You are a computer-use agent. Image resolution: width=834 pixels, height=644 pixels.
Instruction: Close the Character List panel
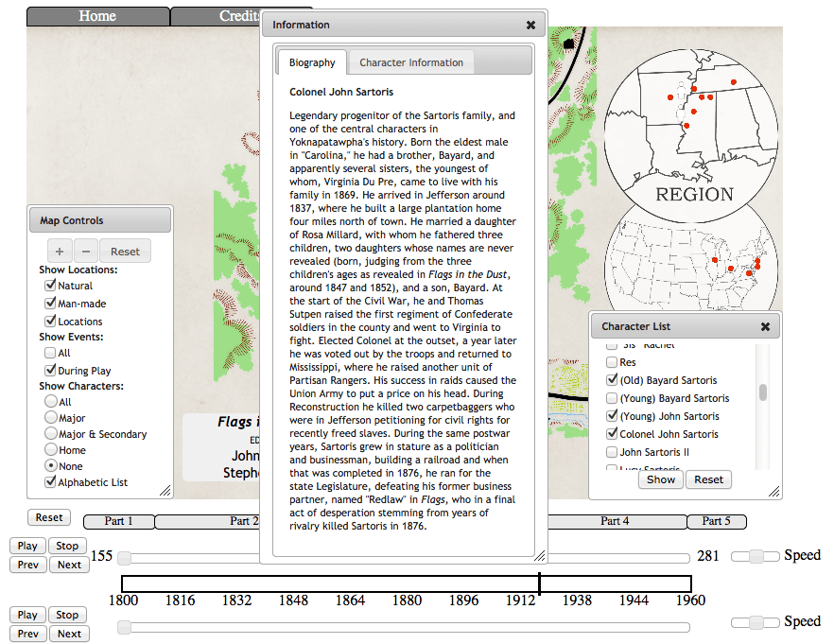pos(765,327)
